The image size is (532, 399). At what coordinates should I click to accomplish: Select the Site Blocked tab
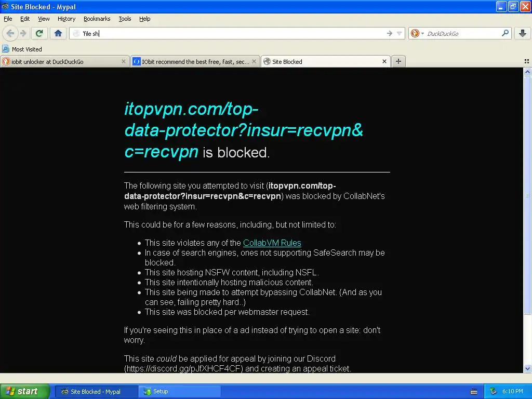coord(325,61)
